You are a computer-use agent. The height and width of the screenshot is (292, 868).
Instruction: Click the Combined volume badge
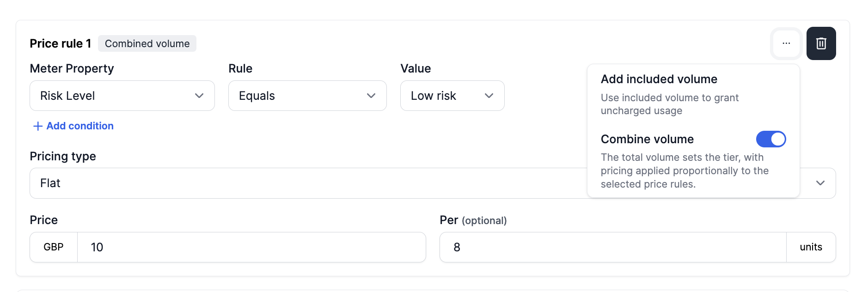pyautogui.click(x=147, y=43)
